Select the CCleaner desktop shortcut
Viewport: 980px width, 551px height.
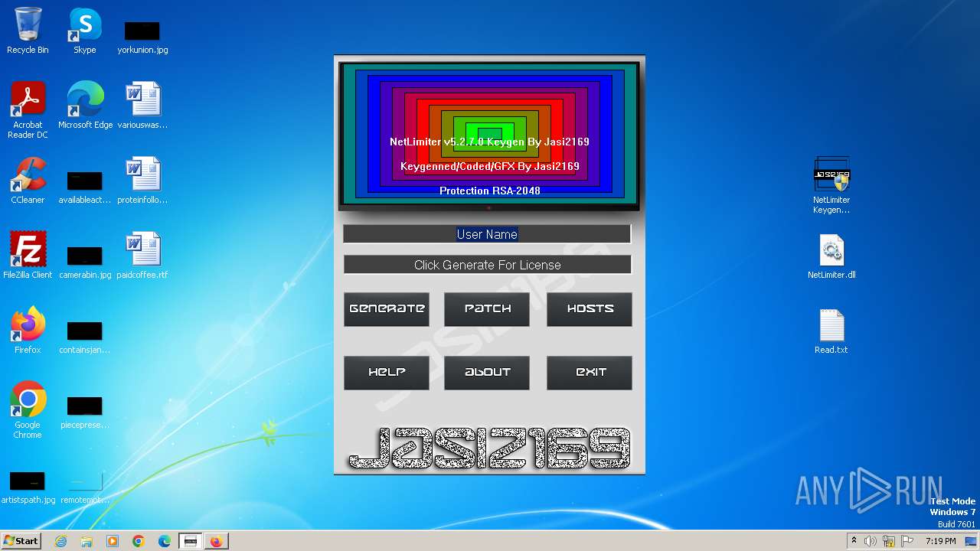coord(28,181)
